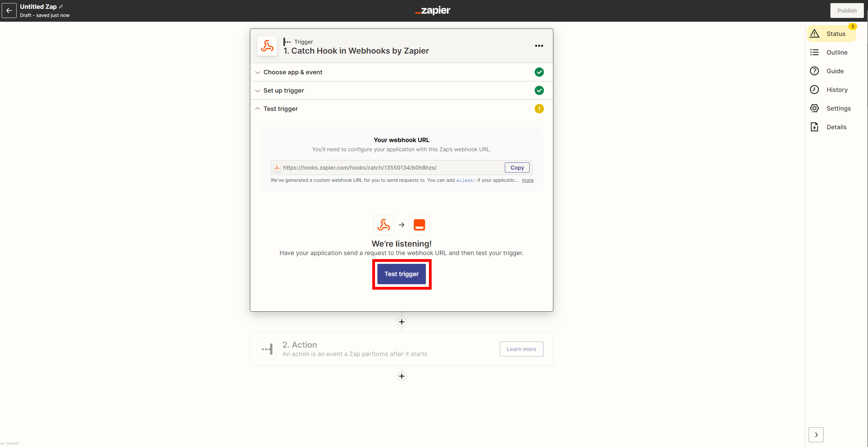Click the Webhooks app icon in trigger header
The width and height of the screenshot is (868, 447).
267,46
